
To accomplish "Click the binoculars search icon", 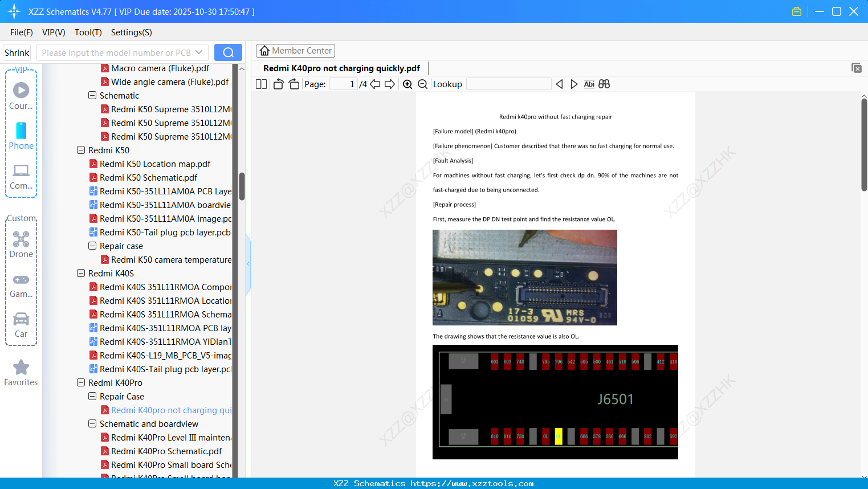I will pos(604,84).
